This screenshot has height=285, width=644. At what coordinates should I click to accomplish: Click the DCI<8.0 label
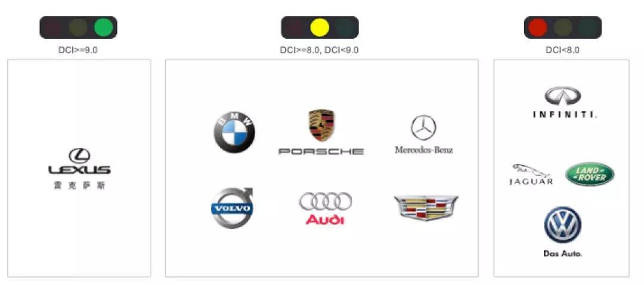tap(562, 50)
